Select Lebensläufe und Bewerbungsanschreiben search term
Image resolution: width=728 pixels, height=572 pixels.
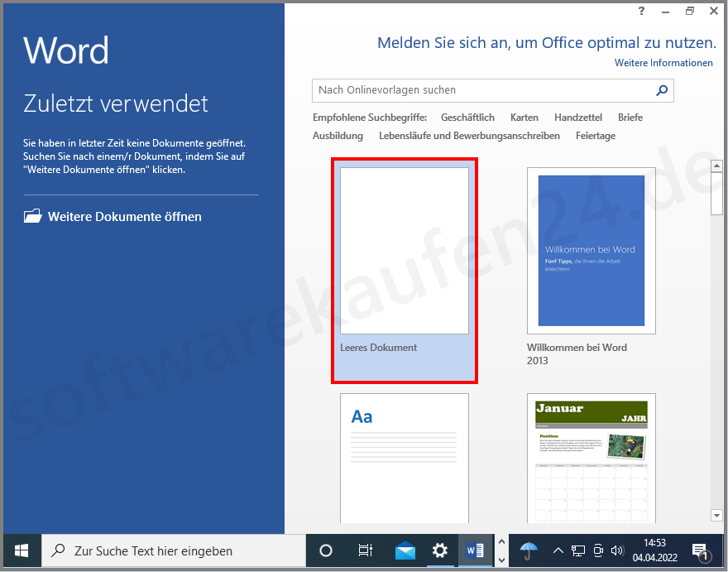click(x=469, y=136)
